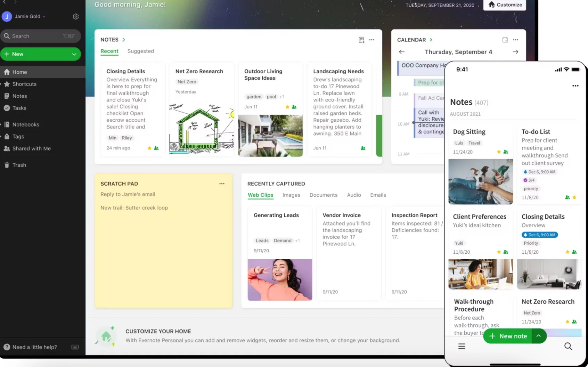Expand the mobile New note chevron

(539, 336)
